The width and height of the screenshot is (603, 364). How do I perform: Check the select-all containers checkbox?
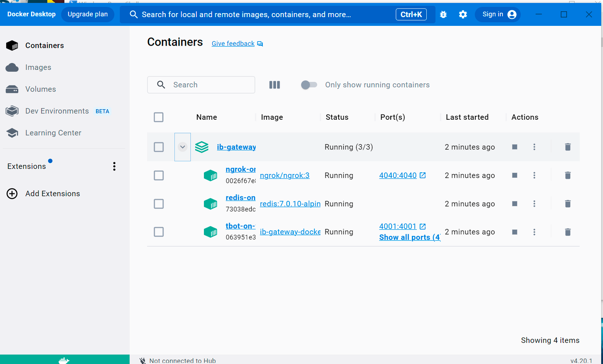pos(159,117)
